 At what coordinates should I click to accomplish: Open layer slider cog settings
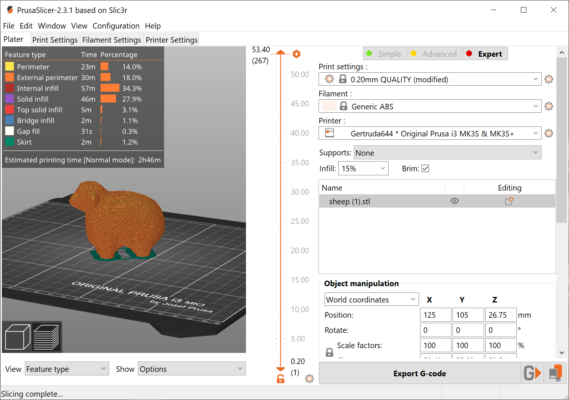click(x=309, y=379)
